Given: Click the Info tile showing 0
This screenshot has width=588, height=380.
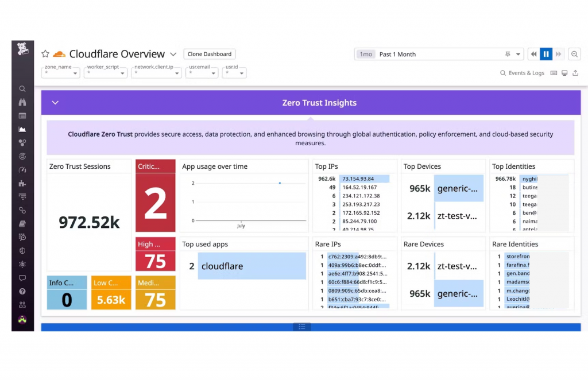Looking at the screenshot, I should [x=67, y=293].
